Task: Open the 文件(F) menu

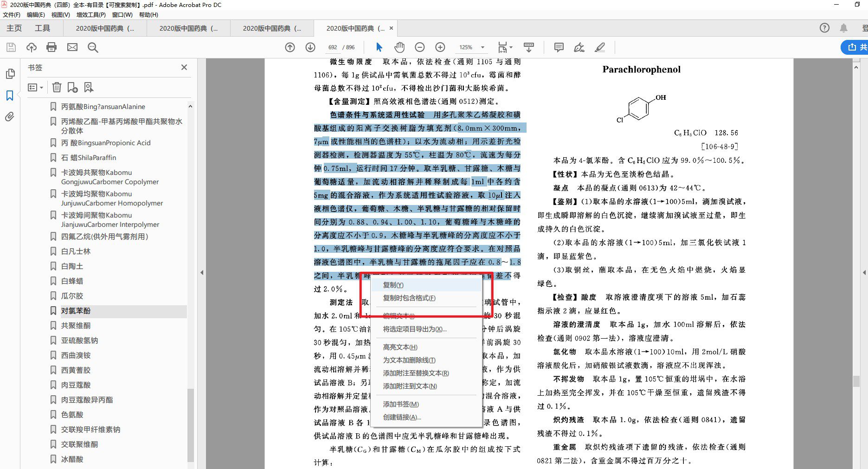Action: [x=12, y=15]
